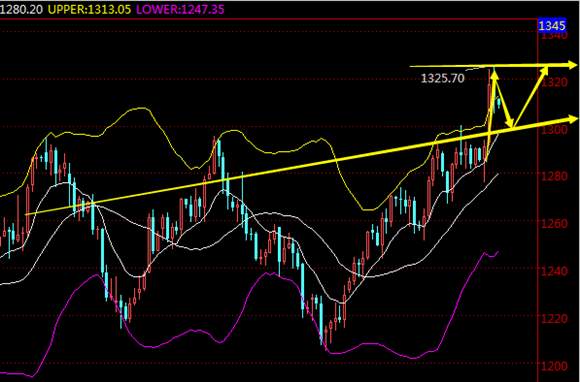Click the 1325.70 high price label

(442, 78)
